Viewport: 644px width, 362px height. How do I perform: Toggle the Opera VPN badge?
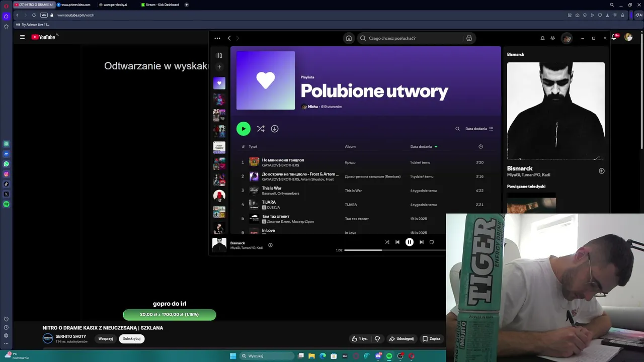pyautogui.click(x=44, y=15)
